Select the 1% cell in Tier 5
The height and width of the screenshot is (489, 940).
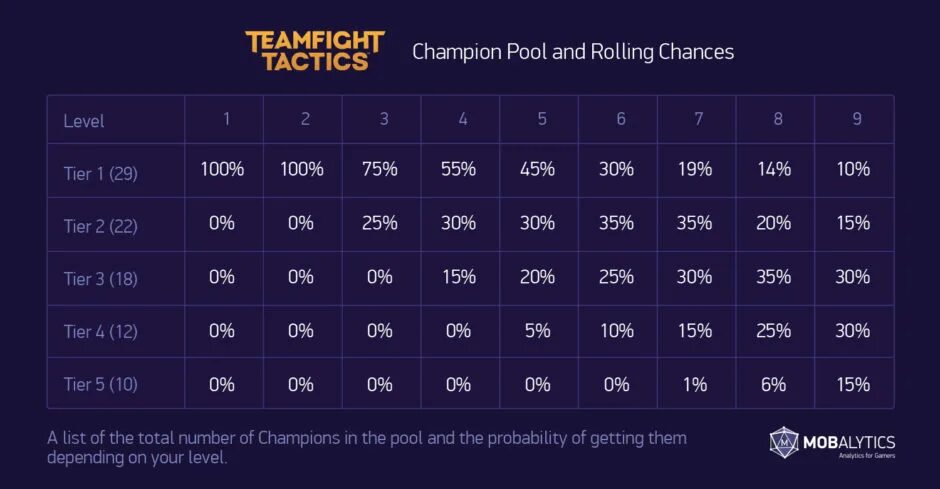pyautogui.click(x=695, y=385)
